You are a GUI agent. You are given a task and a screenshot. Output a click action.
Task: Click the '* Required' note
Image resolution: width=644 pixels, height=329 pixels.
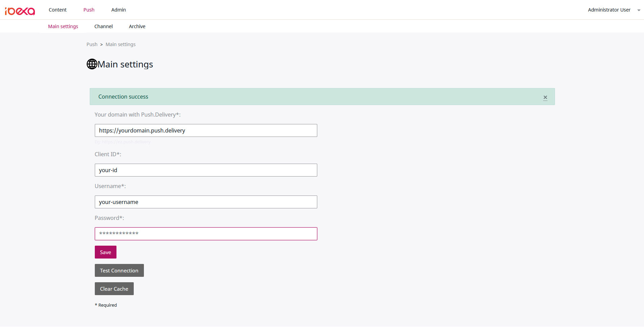point(106,305)
